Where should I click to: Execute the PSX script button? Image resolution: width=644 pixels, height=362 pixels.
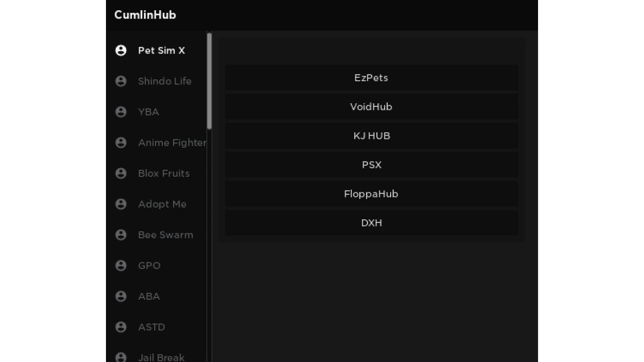coord(372,165)
